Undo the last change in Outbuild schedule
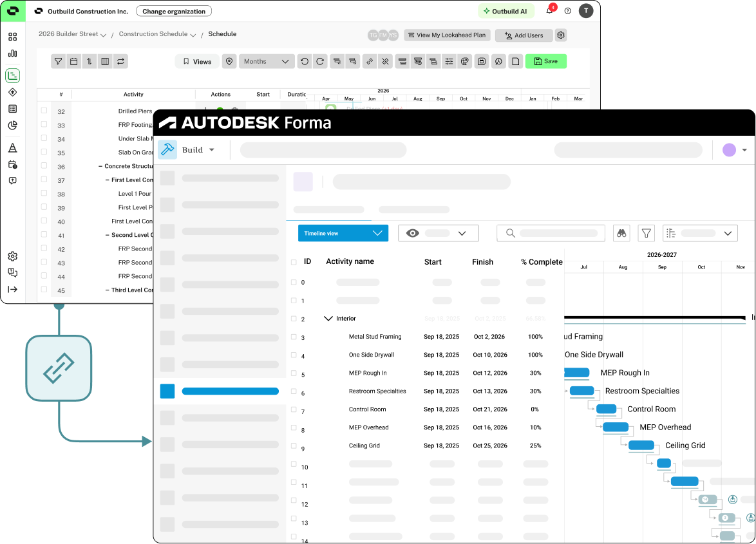Screen dimensions: 756x544 304,62
